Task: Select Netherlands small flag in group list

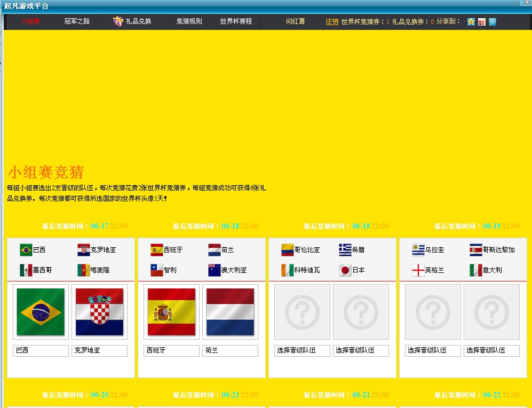Action: pos(215,250)
